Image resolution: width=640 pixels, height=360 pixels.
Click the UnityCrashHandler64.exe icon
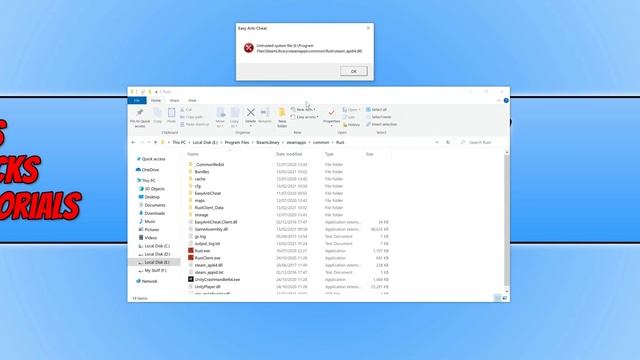coord(191,280)
